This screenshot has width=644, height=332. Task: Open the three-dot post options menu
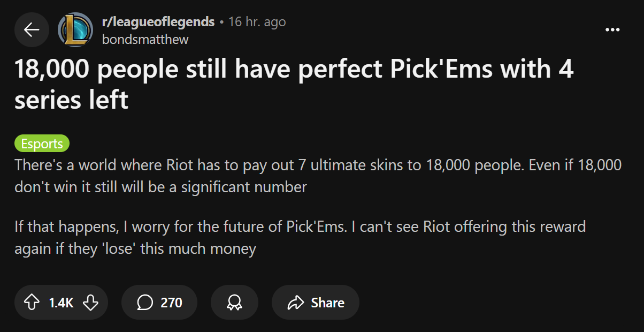pos(612,29)
